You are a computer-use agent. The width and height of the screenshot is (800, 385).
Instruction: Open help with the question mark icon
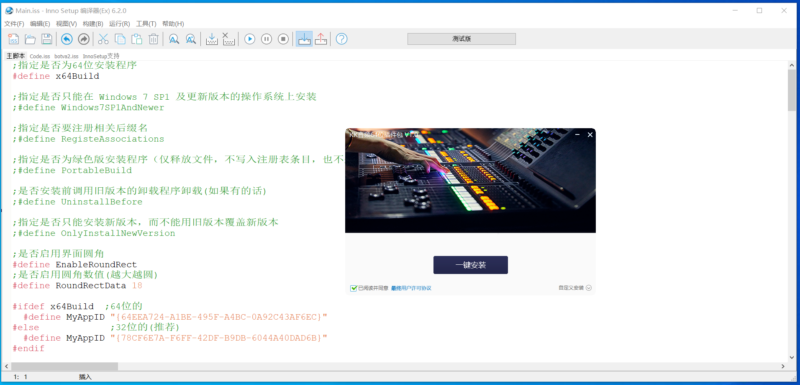[x=342, y=39]
